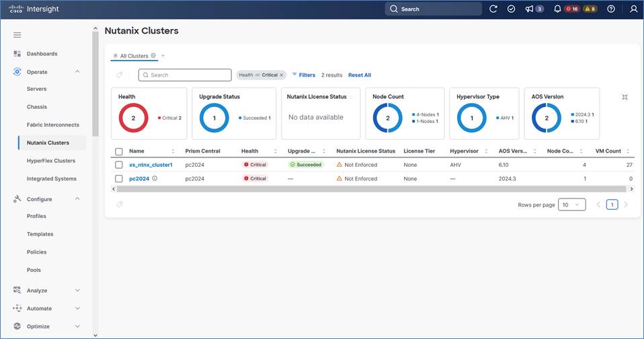Collapse the Configure section
The image size is (644, 339).
pos(77,199)
